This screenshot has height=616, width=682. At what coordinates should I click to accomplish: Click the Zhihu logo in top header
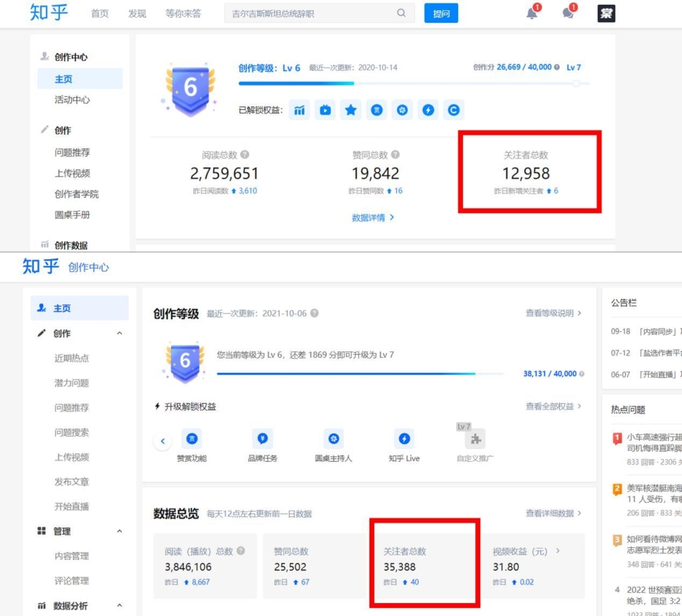(48, 12)
